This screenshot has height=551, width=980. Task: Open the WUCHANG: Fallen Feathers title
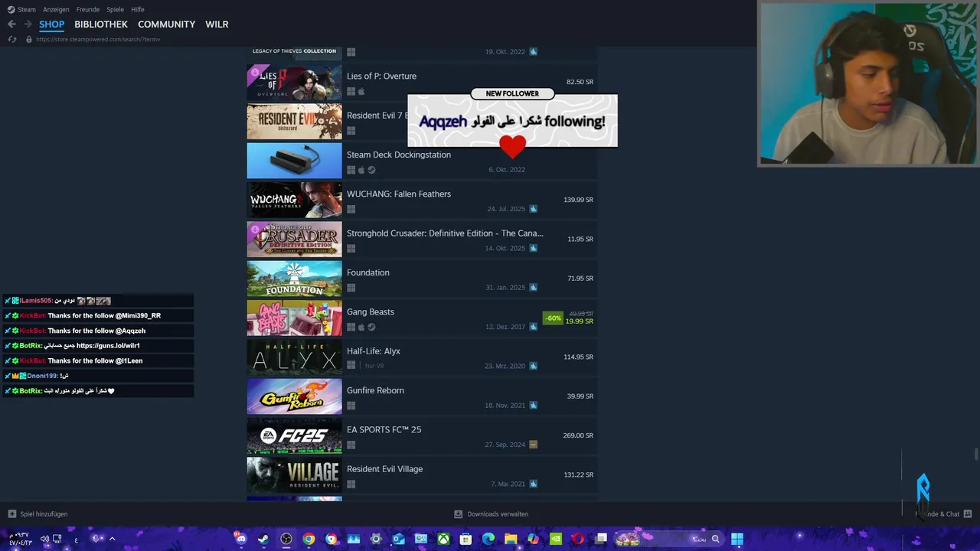tap(399, 194)
